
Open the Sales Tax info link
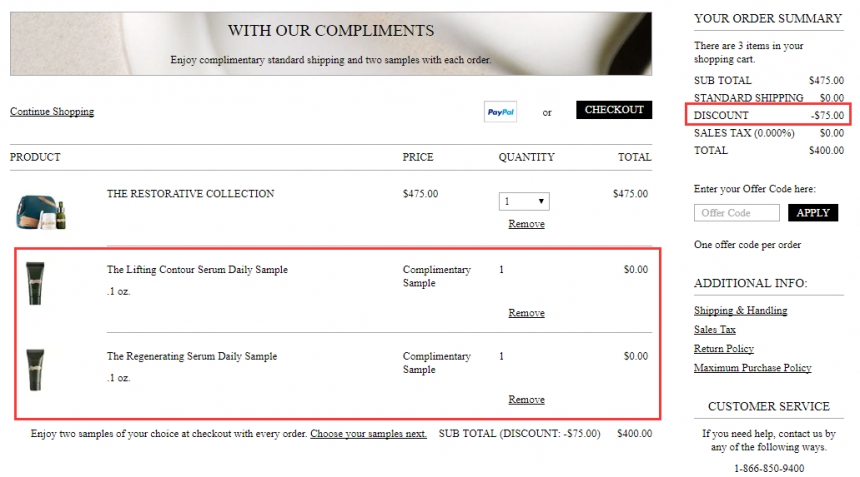(715, 330)
